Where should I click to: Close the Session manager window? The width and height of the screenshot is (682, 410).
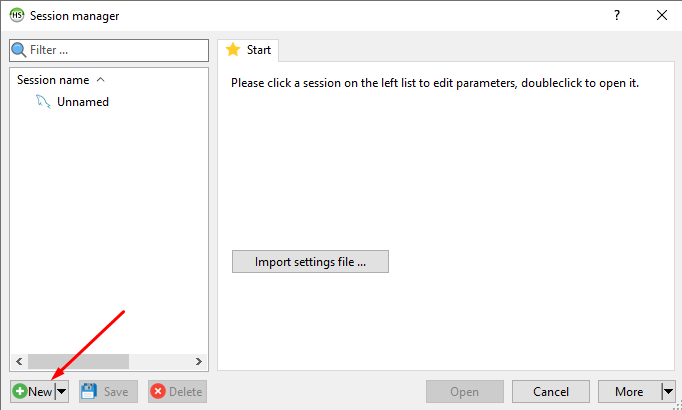pos(661,15)
